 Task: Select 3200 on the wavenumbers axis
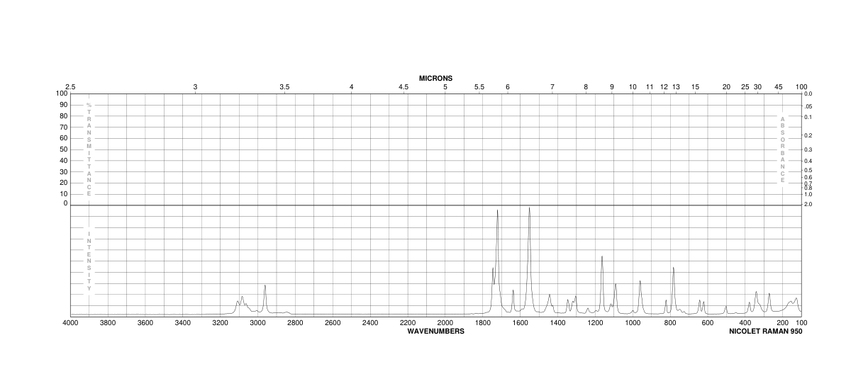click(x=221, y=323)
